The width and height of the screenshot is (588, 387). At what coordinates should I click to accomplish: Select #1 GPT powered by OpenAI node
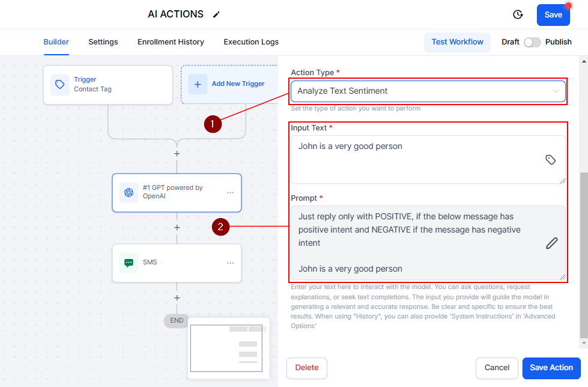pyautogui.click(x=177, y=192)
